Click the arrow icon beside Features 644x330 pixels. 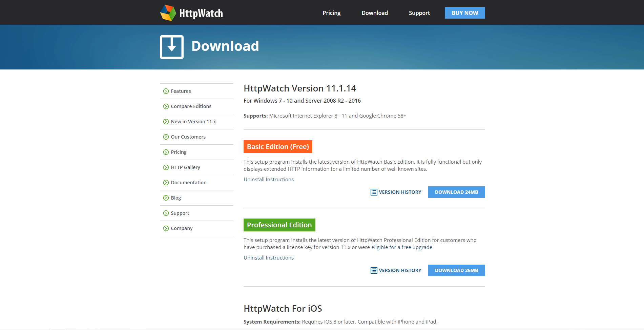point(166,91)
